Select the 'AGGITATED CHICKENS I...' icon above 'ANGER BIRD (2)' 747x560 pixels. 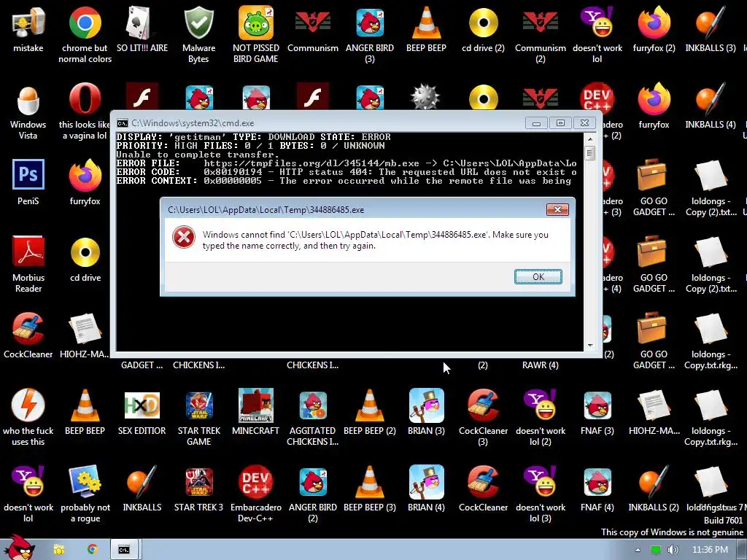click(x=313, y=417)
